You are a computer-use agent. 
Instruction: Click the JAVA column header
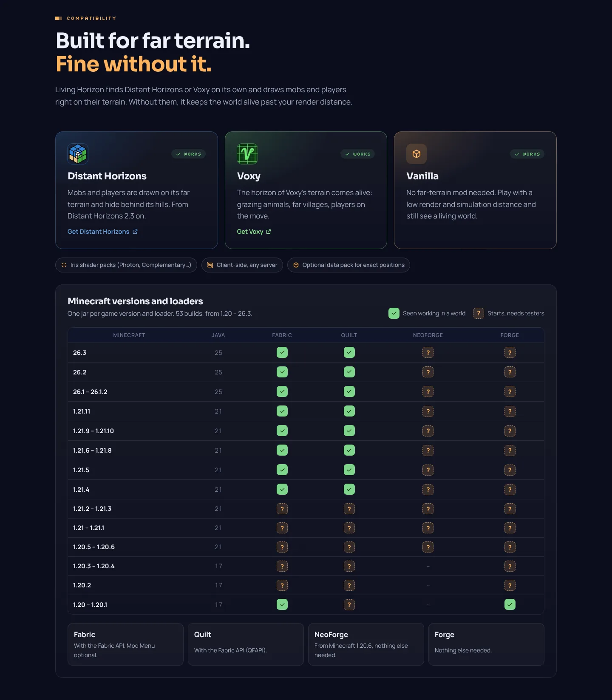(218, 335)
